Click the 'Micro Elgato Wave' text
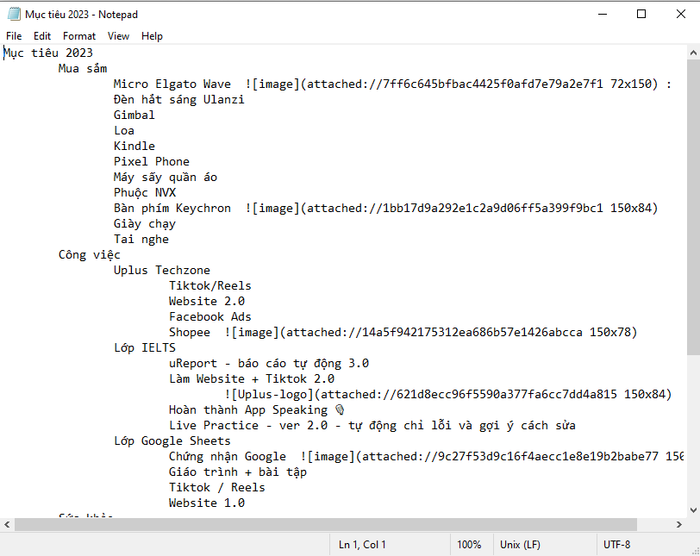The image size is (700, 556). (x=172, y=84)
